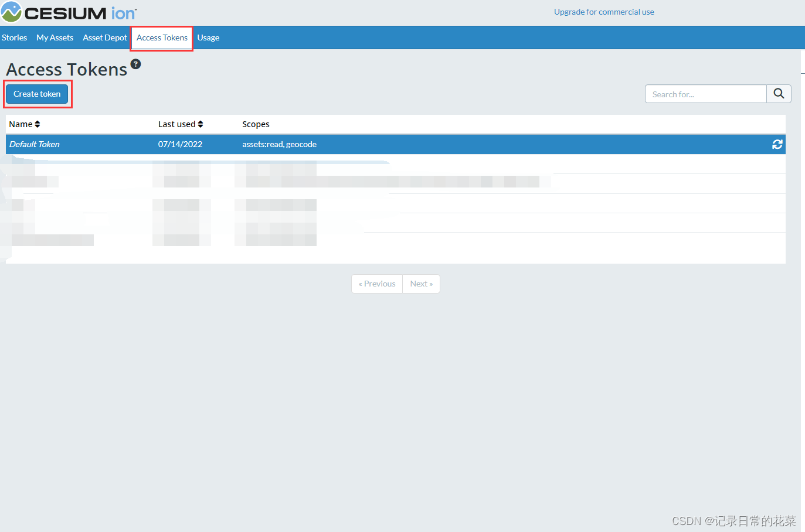Regenerate the Default Token using refresh icon
This screenshot has width=805, height=532.
tap(777, 144)
